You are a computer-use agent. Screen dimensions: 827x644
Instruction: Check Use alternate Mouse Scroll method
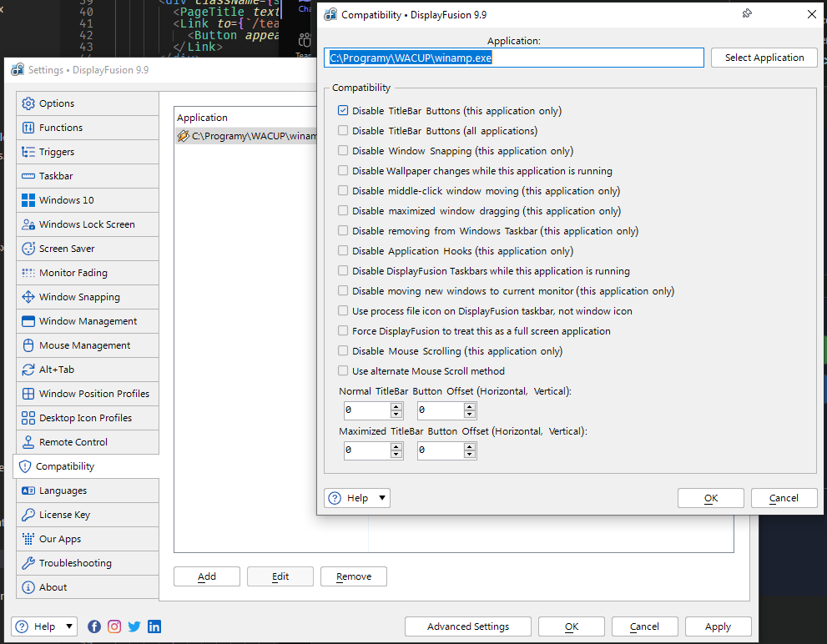coord(343,371)
